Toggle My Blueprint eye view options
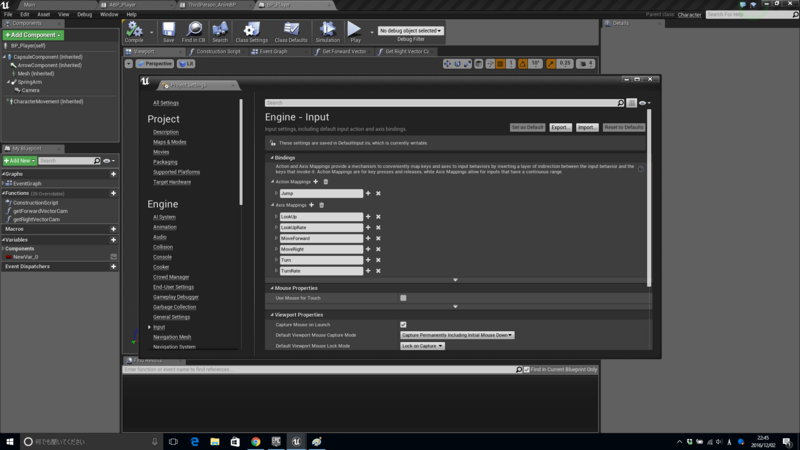800x450 pixels. point(109,161)
